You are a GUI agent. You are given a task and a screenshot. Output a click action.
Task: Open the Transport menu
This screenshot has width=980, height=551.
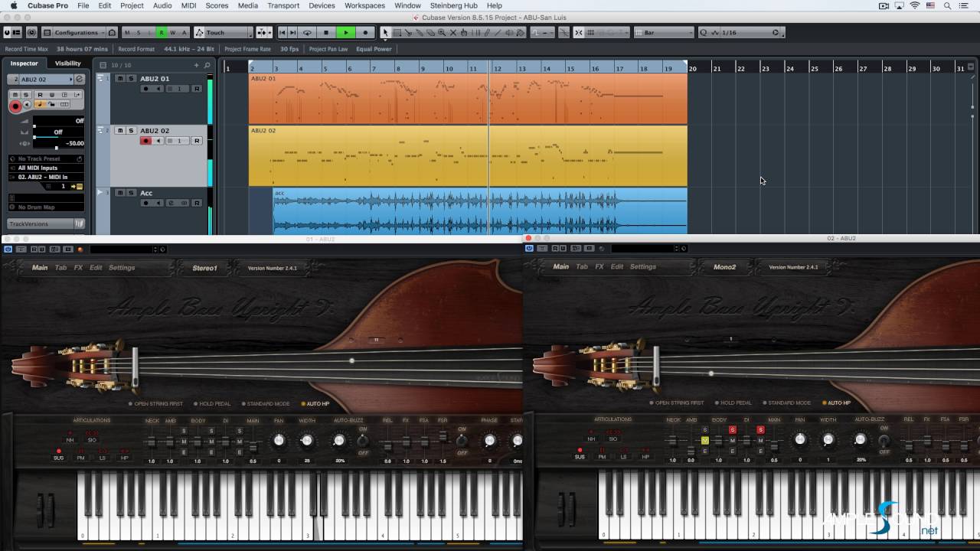tap(283, 5)
